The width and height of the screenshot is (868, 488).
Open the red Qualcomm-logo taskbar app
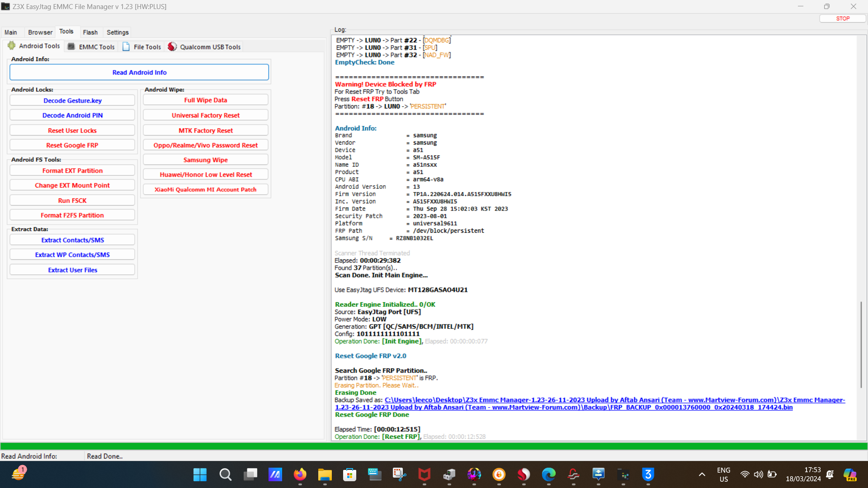(524, 474)
